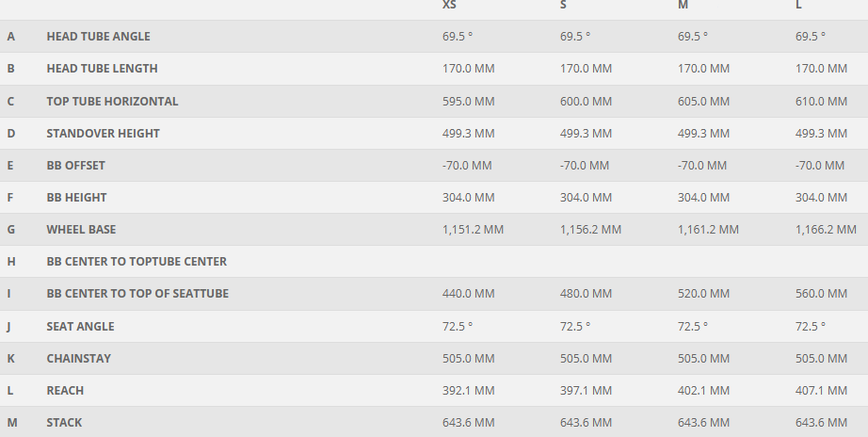Select the BB OFFSET row label

[75, 166]
